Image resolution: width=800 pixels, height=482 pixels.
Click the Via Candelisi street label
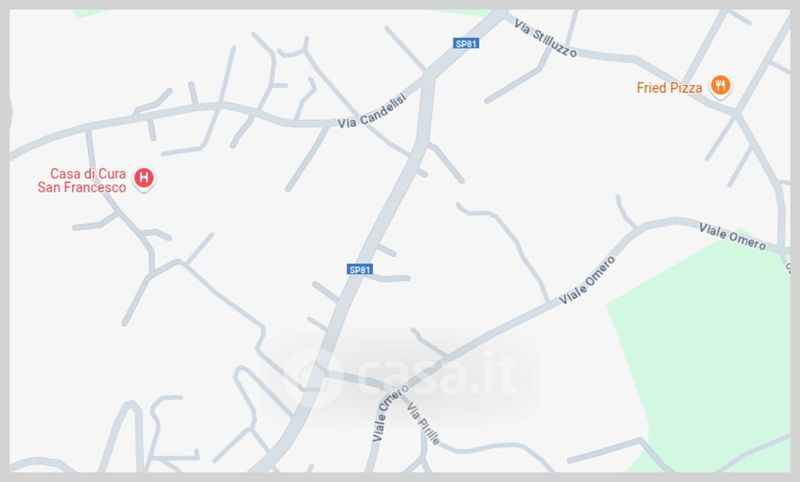pyautogui.click(x=372, y=111)
